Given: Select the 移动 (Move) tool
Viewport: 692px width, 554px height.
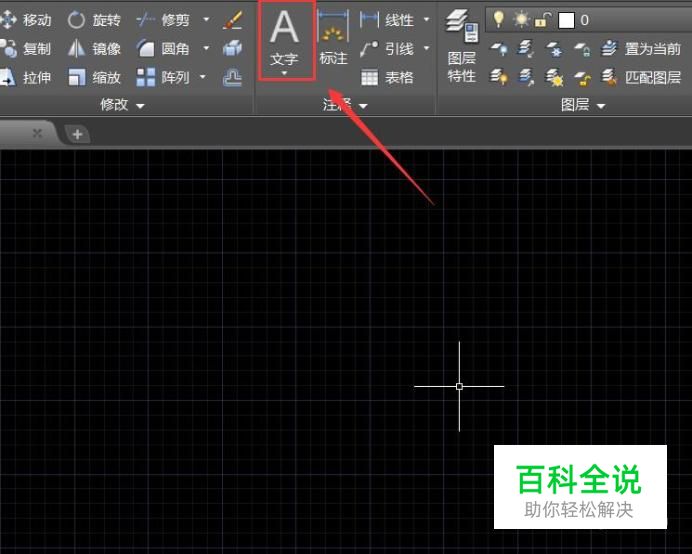Looking at the screenshot, I should tap(26, 20).
